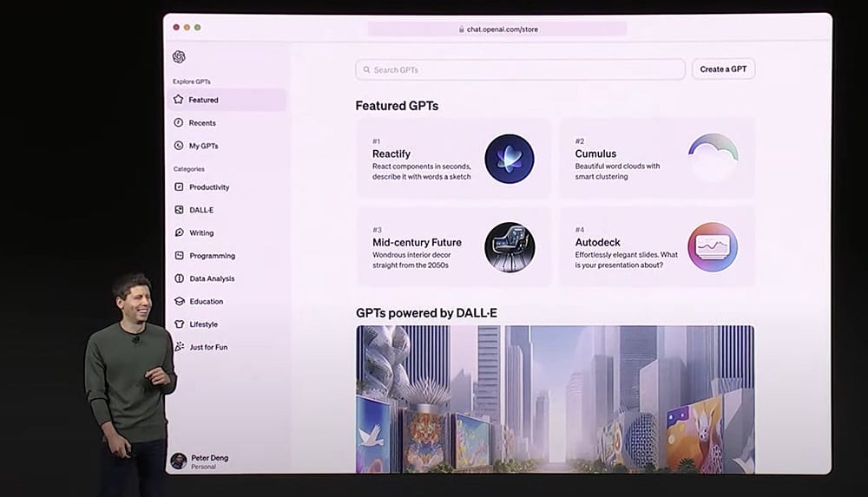Open the Autodeck slides icon

(713, 247)
